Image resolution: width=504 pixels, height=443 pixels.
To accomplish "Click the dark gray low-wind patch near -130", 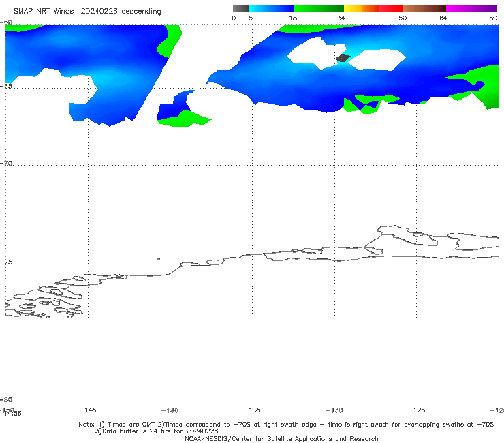I will coord(343,58).
